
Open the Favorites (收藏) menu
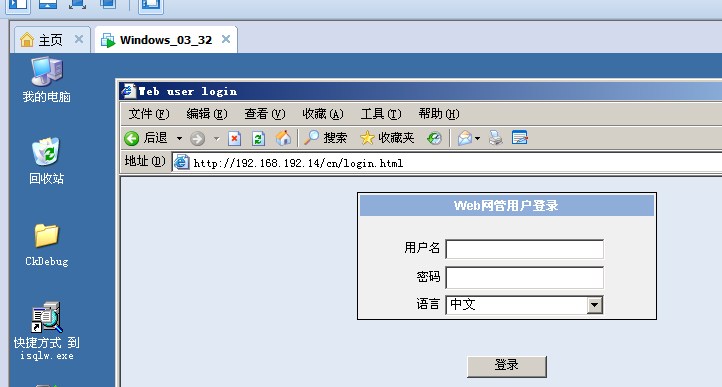point(323,114)
